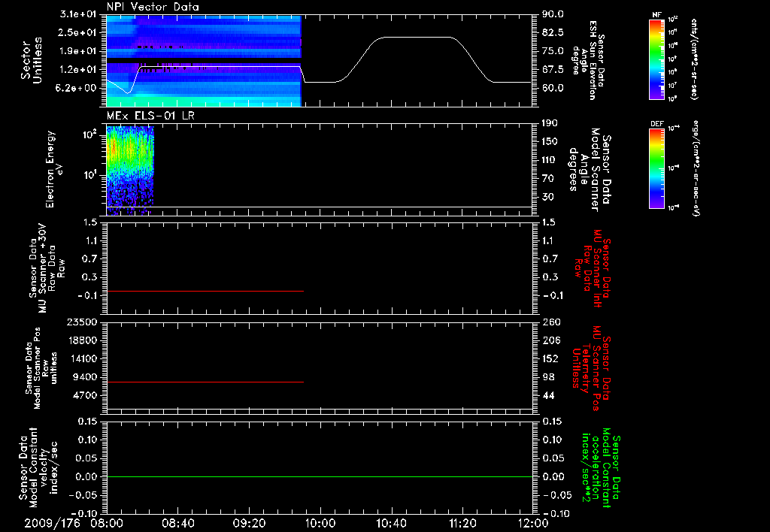Click the 75.0 elevation axis value

pos(553,51)
